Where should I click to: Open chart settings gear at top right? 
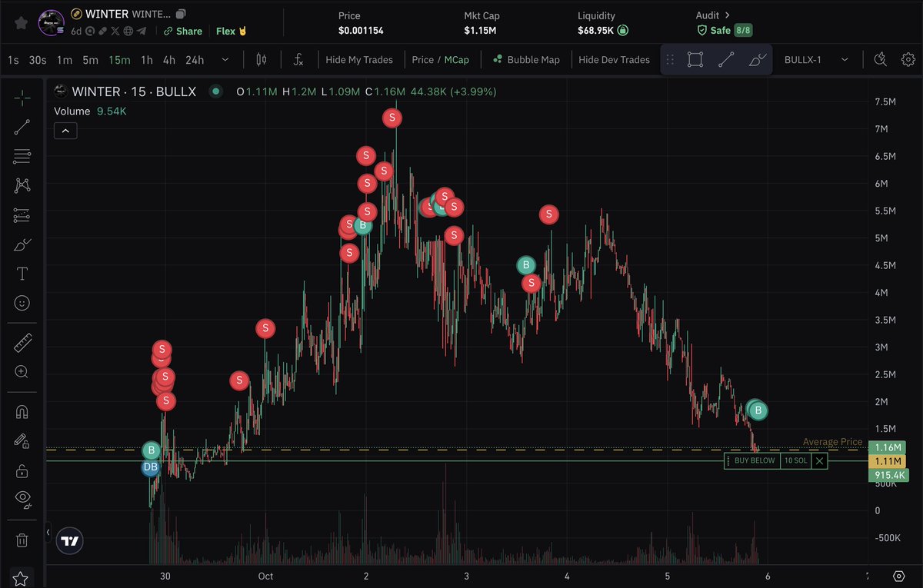coord(908,59)
